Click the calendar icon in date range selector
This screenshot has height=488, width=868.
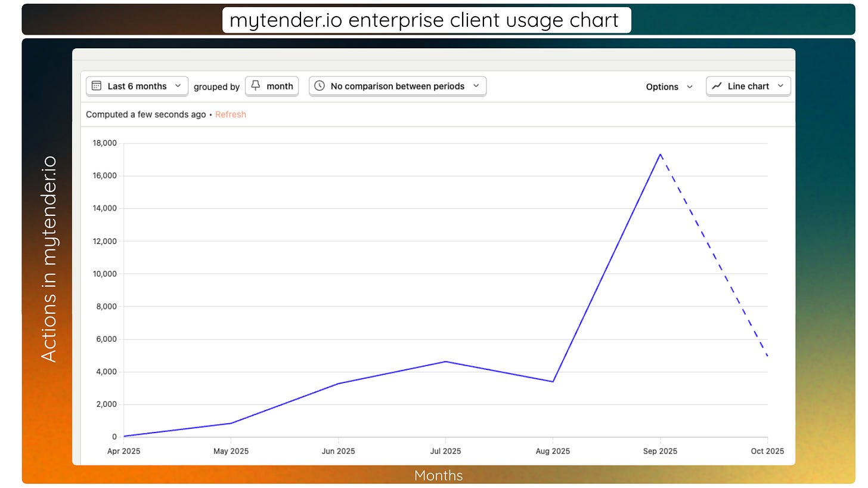click(x=96, y=86)
